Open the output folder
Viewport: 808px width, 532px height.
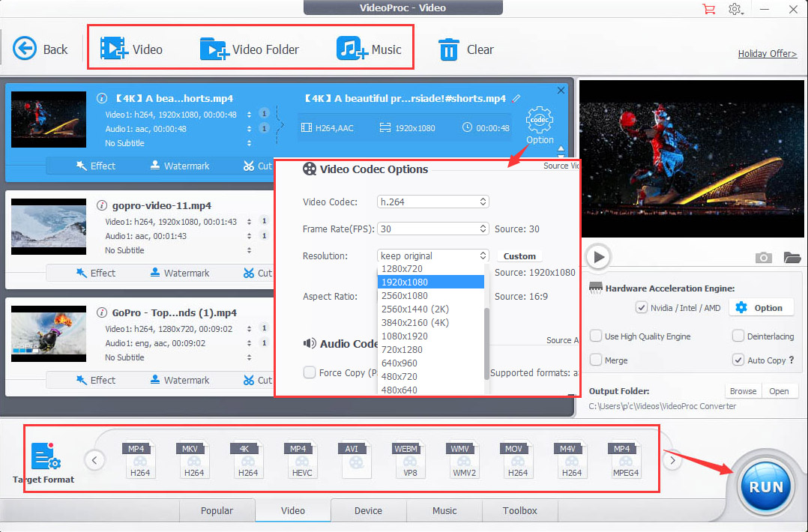(780, 391)
